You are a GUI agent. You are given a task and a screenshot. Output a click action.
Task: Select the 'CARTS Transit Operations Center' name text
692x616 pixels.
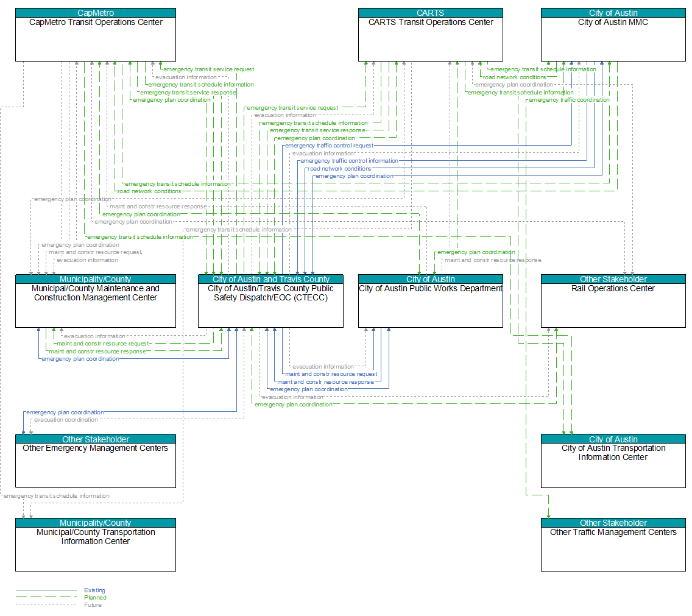point(431,22)
